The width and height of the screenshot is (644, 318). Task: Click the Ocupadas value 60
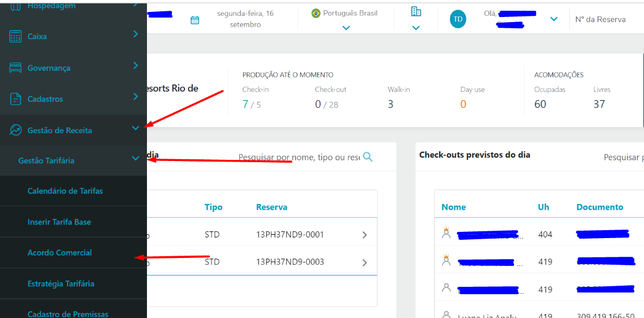click(x=540, y=104)
